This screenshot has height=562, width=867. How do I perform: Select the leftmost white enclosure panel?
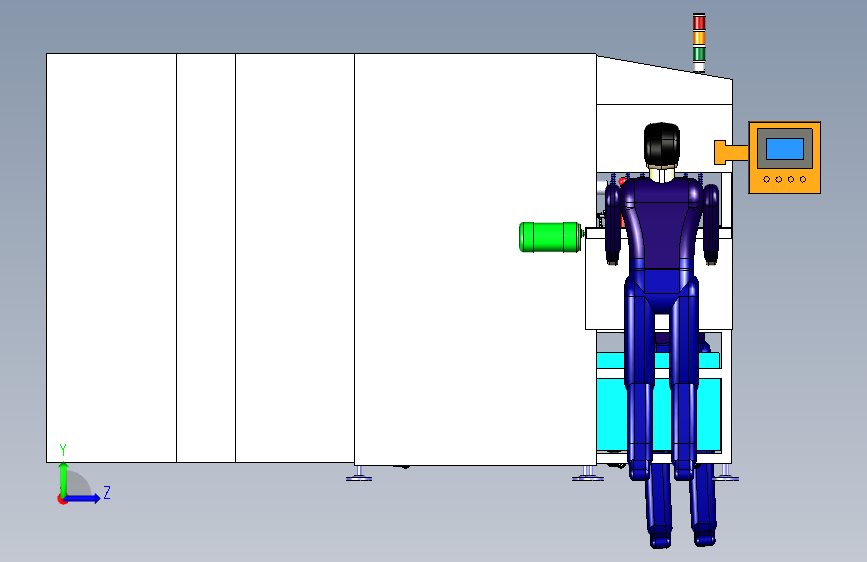pos(111,258)
